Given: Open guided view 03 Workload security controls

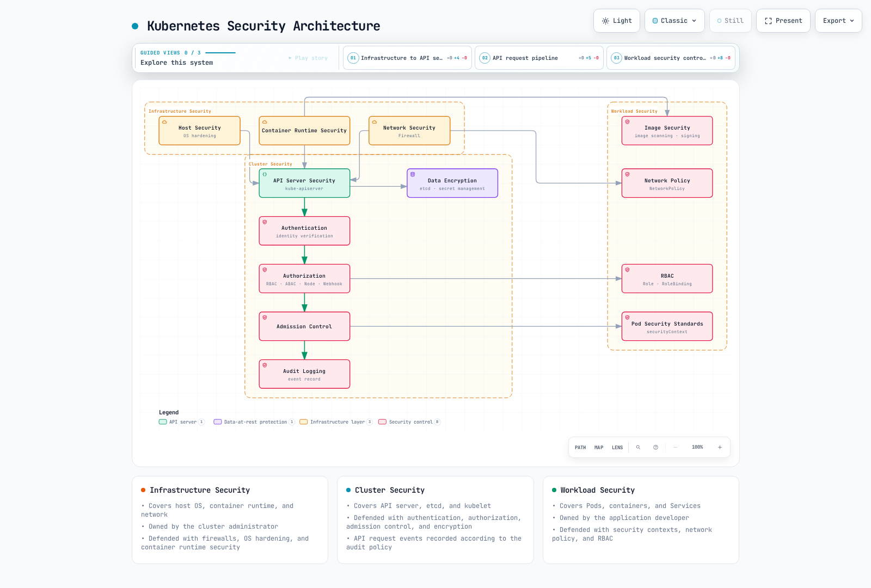Looking at the screenshot, I should (671, 58).
